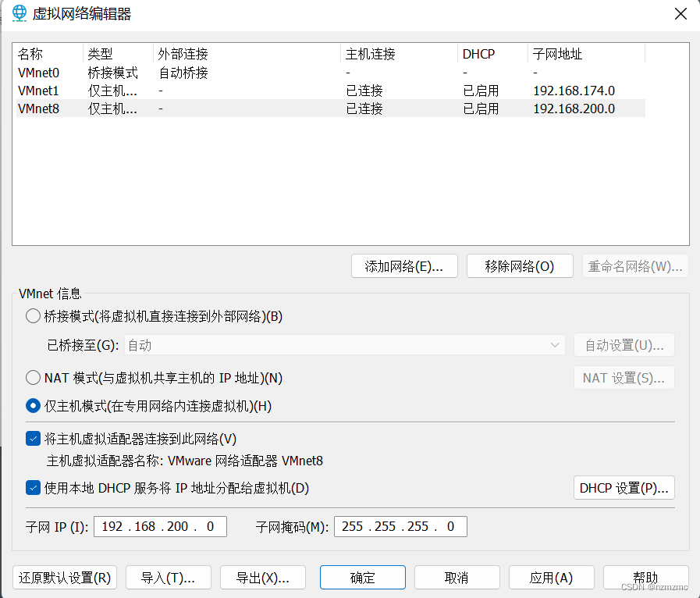The image size is (700, 598).
Task: Click 已连接 in the VMnet1 row
Action: point(364,91)
